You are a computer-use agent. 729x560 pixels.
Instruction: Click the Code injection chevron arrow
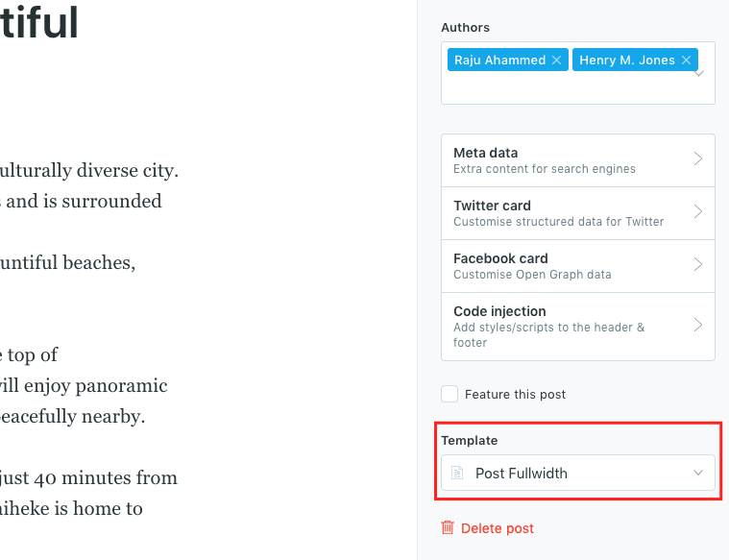tap(698, 326)
